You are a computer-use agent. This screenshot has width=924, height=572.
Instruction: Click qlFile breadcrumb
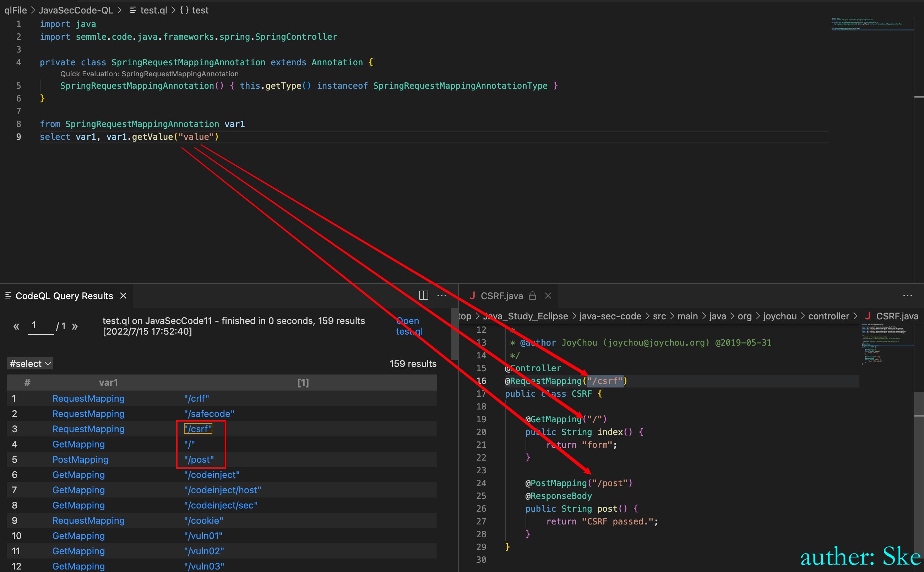16,10
